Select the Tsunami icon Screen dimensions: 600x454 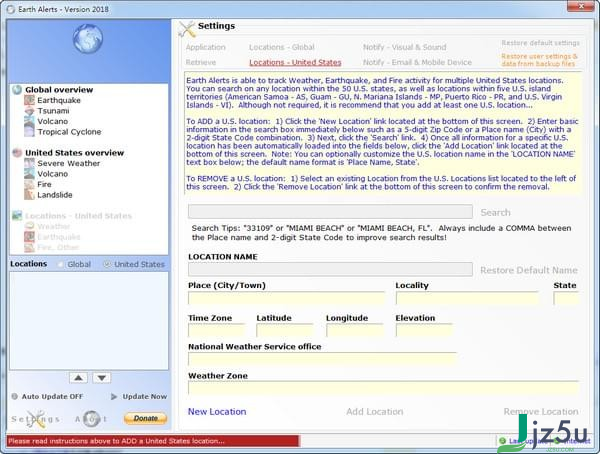tap(29, 111)
